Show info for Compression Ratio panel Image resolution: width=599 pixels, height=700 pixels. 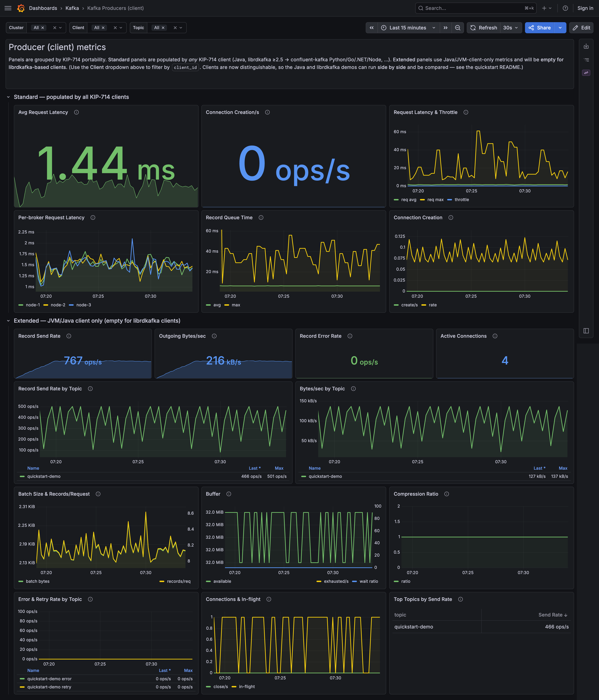pos(447,494)
